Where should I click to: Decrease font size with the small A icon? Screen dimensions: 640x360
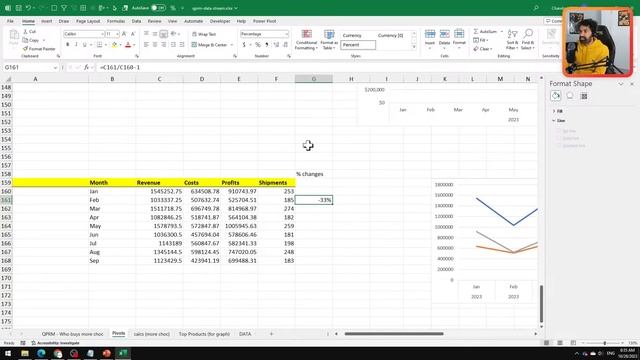(133, 34)
